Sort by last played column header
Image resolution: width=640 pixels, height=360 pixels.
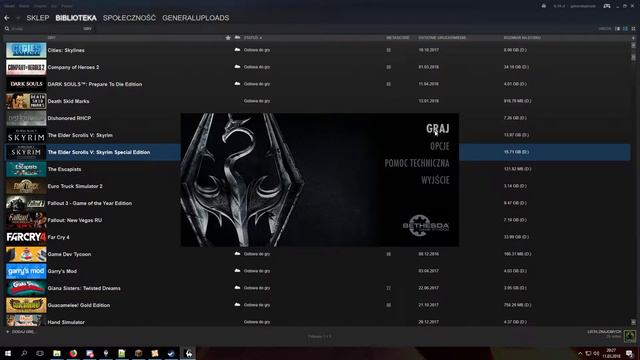tap(442, 38)
